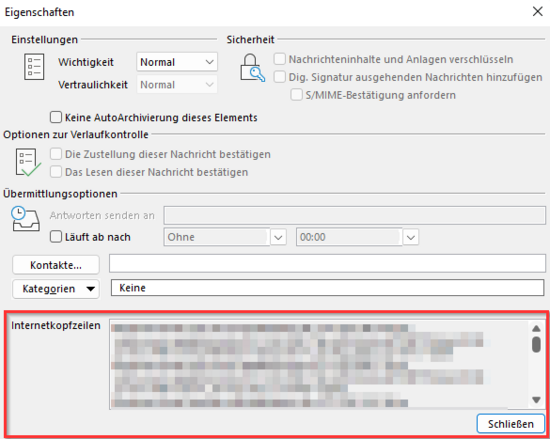Screen dimensions: 550x439
Task: Toggle S/MIME-Bestätigung anfordern checkbox
Action: point(296,95)
